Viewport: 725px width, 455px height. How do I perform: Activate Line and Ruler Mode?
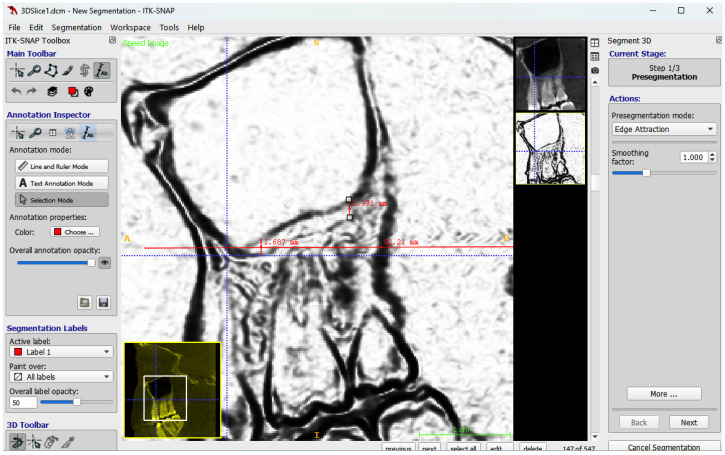62,166
